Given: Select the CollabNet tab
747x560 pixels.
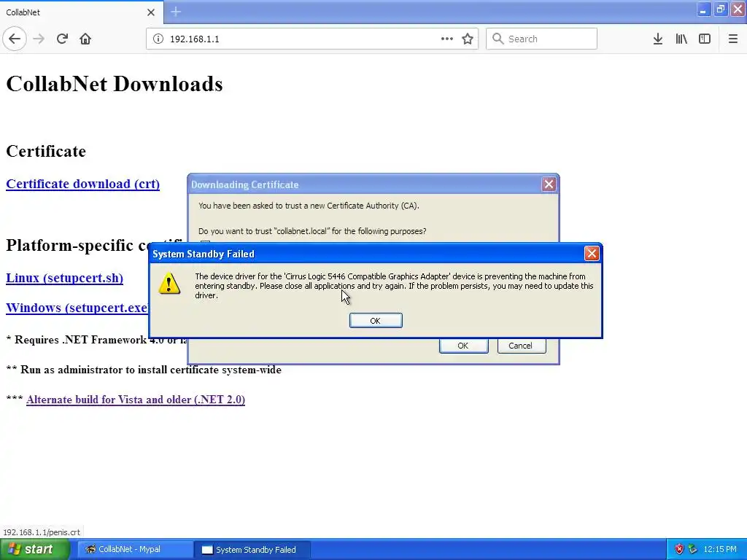Looking at the screenshot, I should tap(81, 12).
